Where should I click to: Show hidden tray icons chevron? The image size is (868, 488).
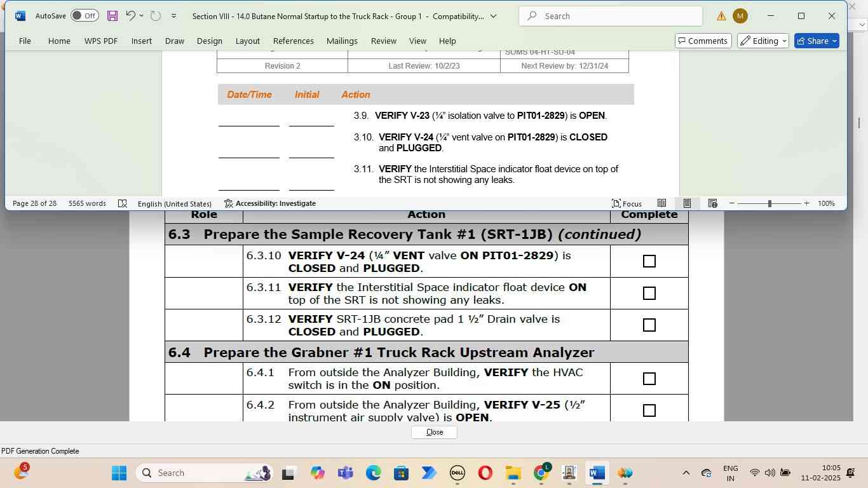click(686, 473)
